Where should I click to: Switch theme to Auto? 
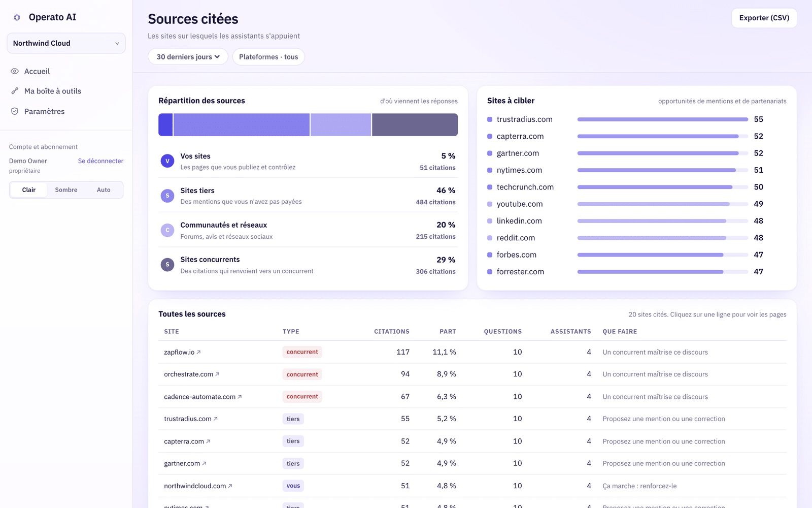click(104, 190)
